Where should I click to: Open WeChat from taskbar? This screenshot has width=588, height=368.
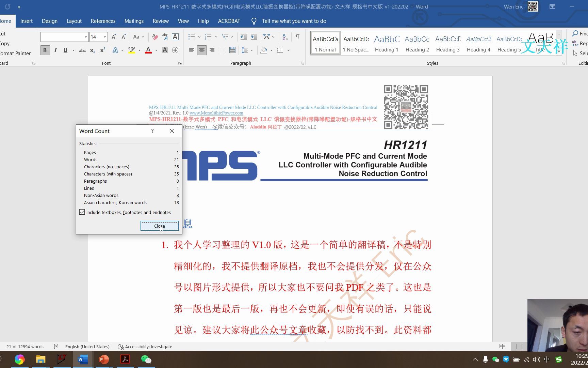[x=146, y=359]
